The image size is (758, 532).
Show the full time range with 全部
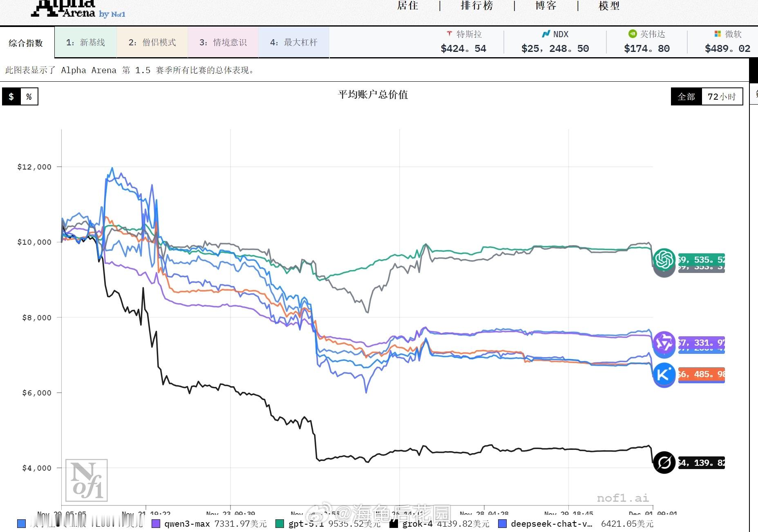click(686, 96)
